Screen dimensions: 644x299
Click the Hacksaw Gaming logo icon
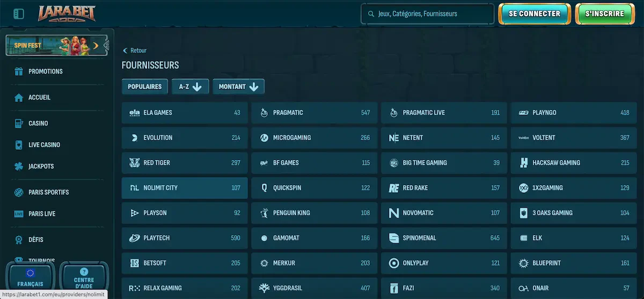coord(523,163)
